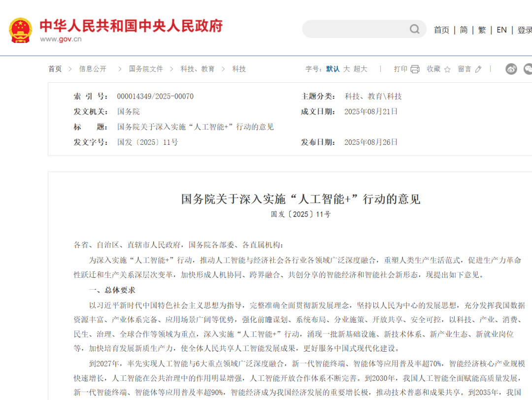Click the pencil comment icon
The image size is (532, 400).
pyautogui.click(x=478, y=69)
